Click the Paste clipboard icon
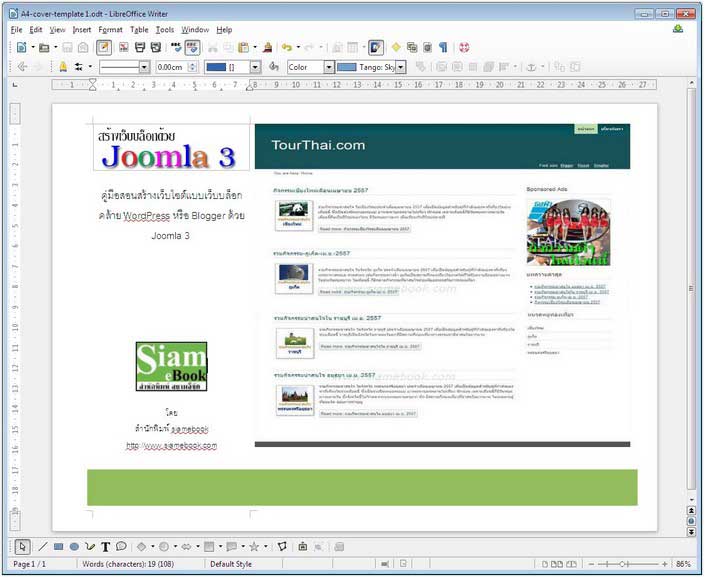The image size is (705, 578). click(243, 47)
